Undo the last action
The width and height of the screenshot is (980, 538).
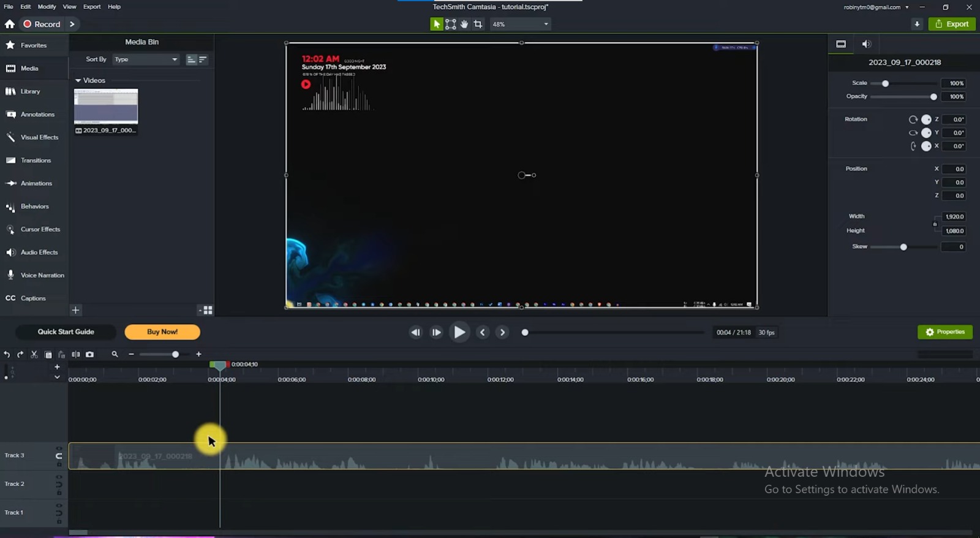pos(7,354)
